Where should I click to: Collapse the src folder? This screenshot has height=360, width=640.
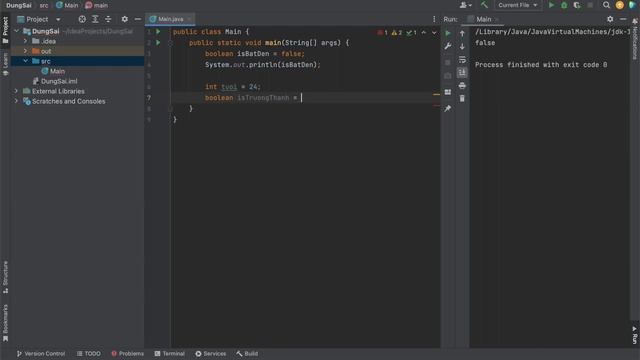coord(25,61)
